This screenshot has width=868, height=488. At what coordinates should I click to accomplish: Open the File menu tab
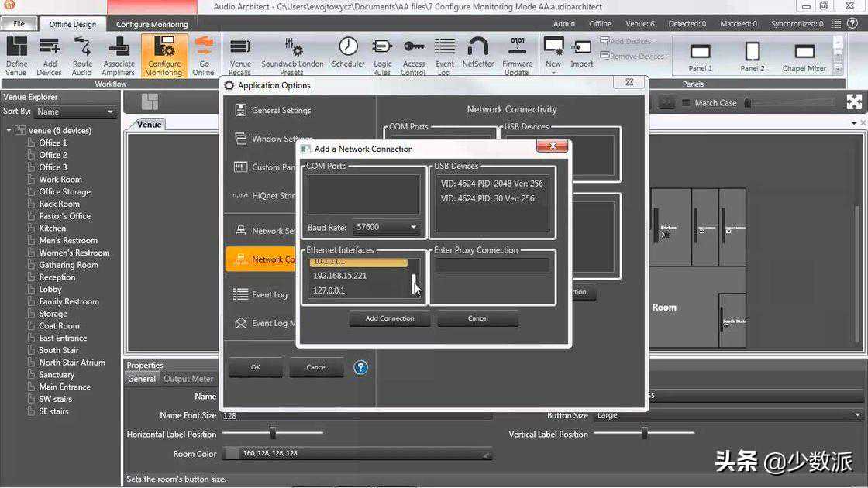tap(19, 24)
